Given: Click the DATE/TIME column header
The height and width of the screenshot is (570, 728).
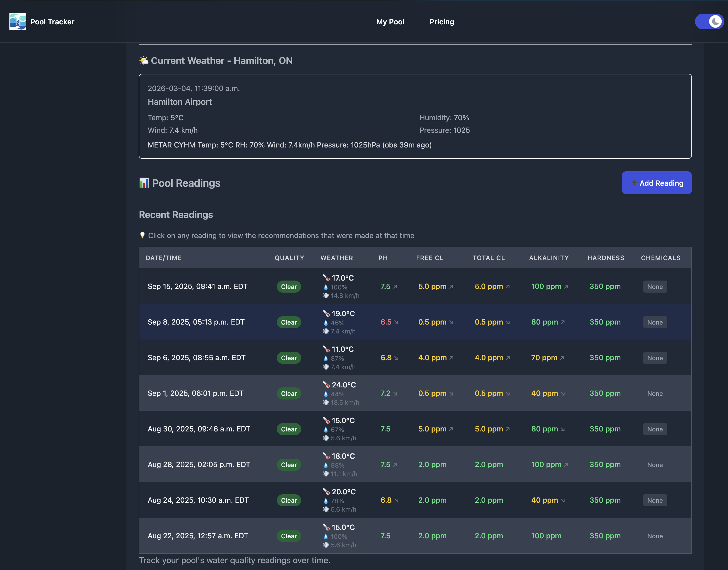Looking at the screenshot, I should click(x=163, y=258).
